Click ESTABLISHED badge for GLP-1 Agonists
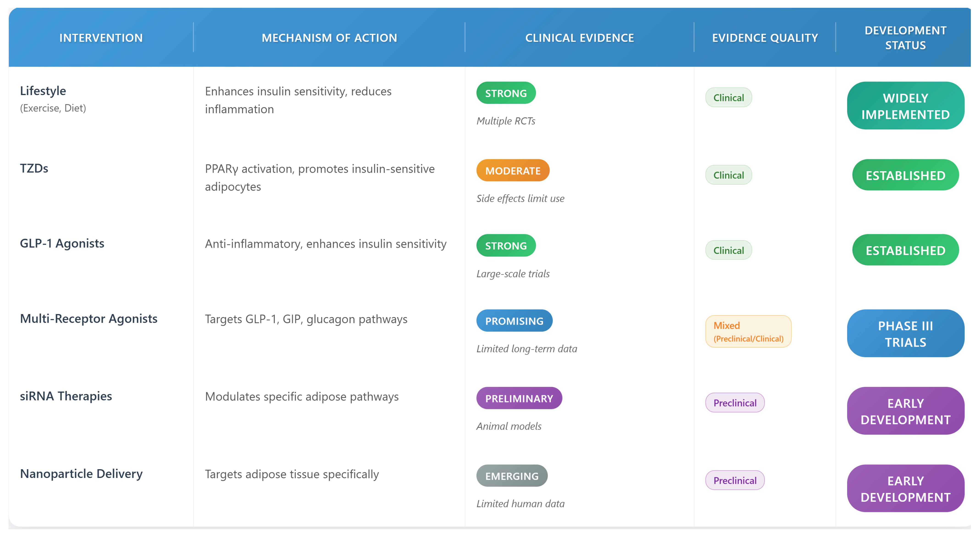The width and height of the screenshot is (980, 537). point(905,250)
